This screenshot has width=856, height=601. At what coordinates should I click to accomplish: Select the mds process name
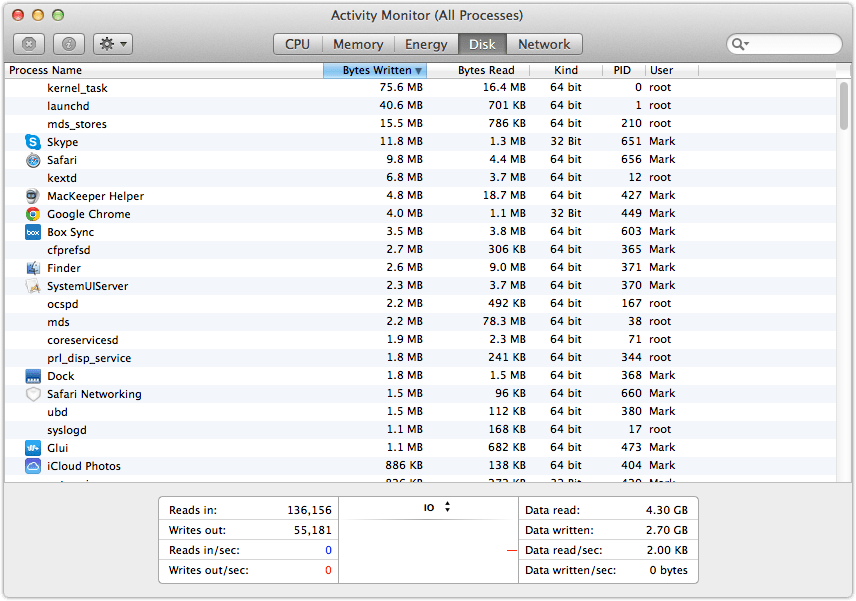coord(58,322)
